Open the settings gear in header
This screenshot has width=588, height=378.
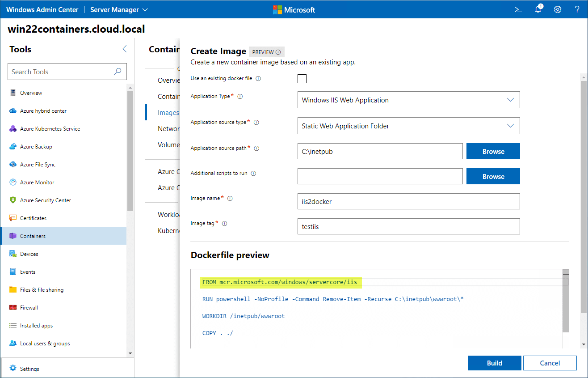[558, 9]
